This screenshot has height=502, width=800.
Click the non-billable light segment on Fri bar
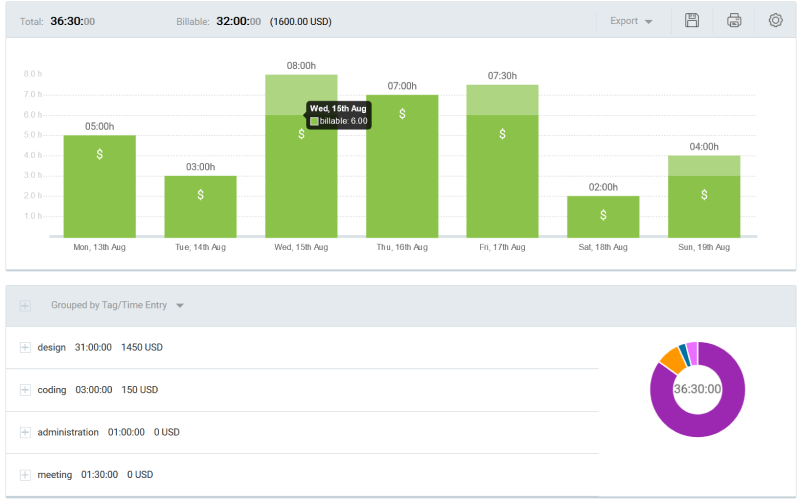503,100
